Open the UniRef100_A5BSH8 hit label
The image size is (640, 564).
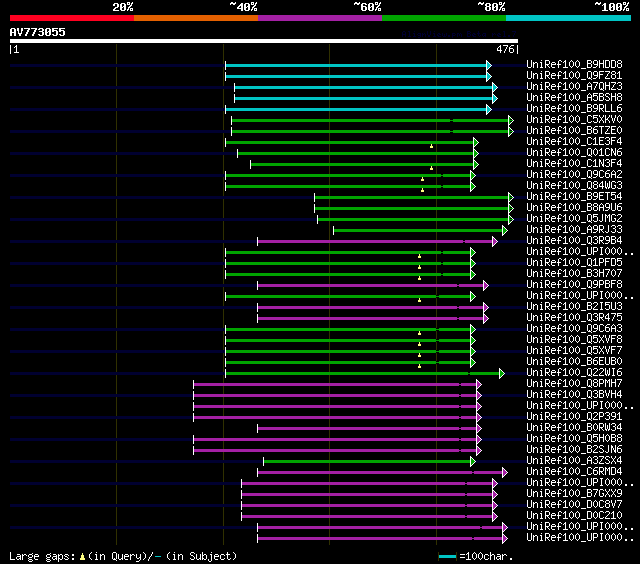coord(574,98)
